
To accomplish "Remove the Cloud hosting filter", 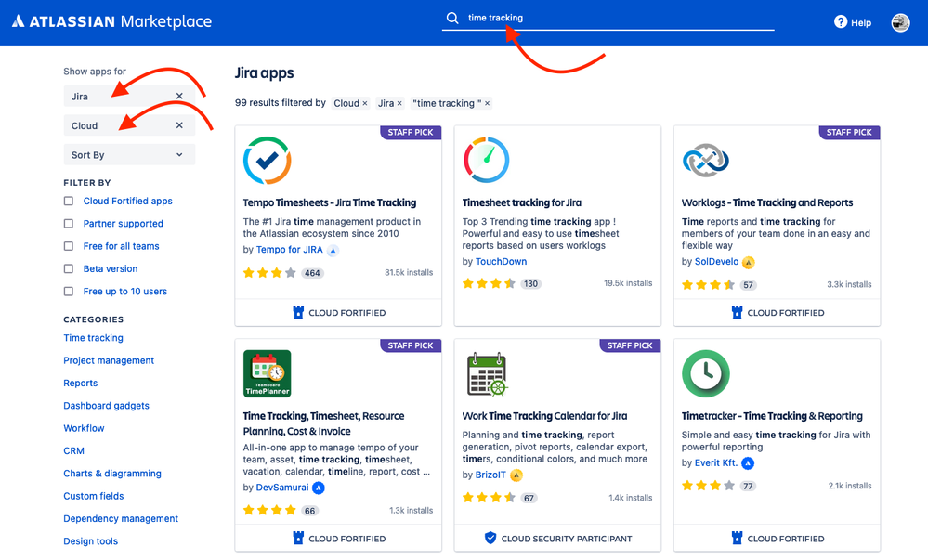I will point(179,125).
